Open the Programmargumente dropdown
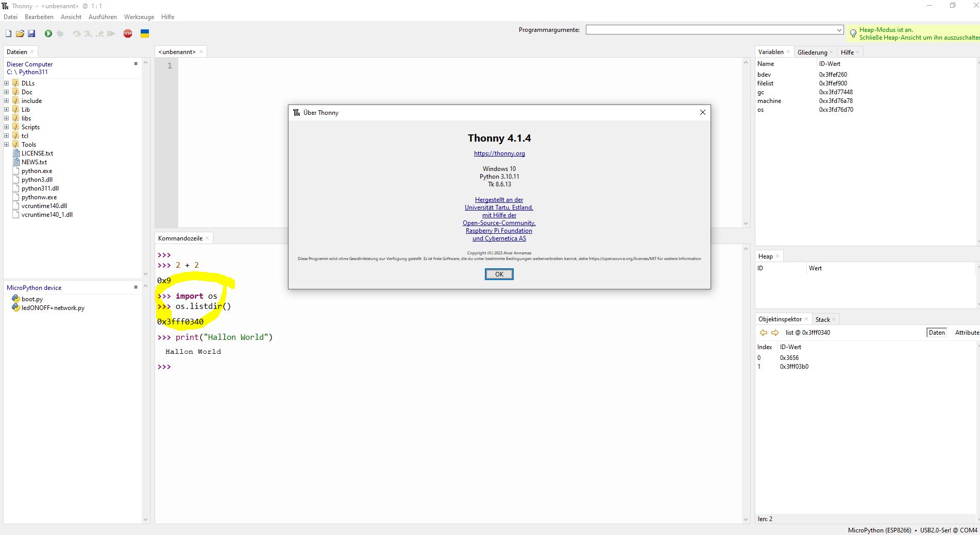The height and width of the screenshot is (535, 980). 839,30
